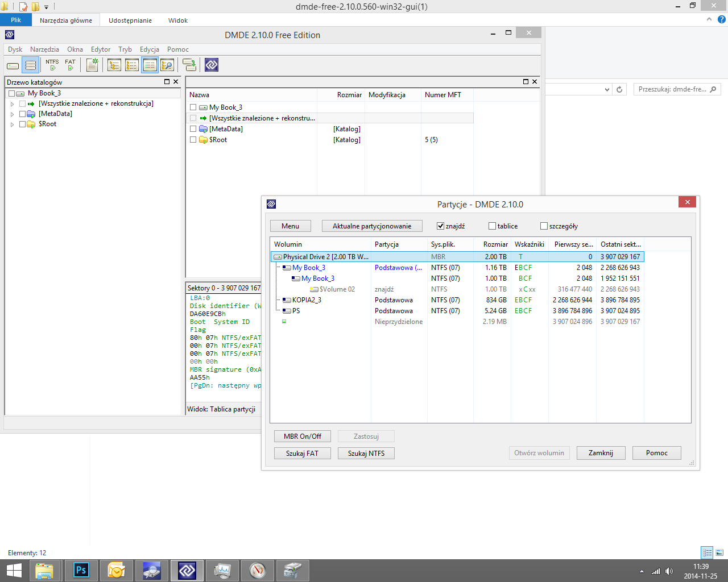Check the [MetaData] box in file list
728x582 pixels.
(193, 129)
